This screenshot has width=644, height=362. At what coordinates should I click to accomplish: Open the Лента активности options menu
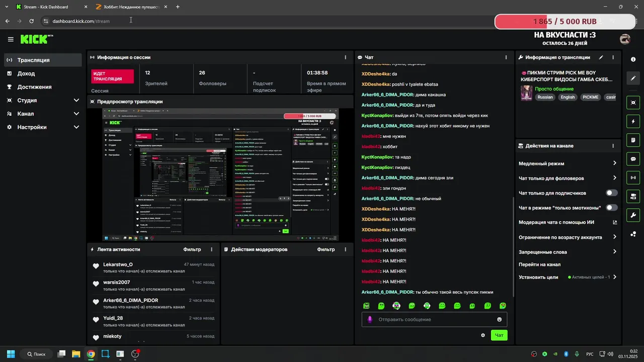[211, 249]
